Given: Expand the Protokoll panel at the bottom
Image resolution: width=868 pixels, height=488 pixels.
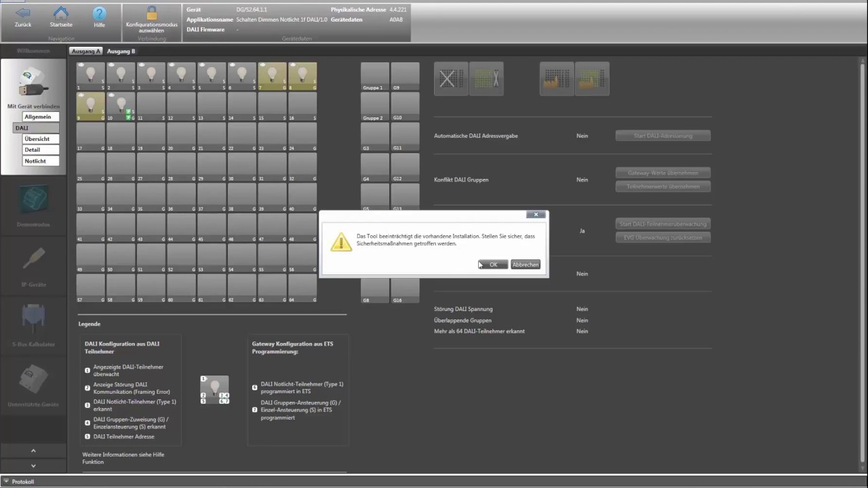Looking at the screenshot, I should tap(22, 481).
